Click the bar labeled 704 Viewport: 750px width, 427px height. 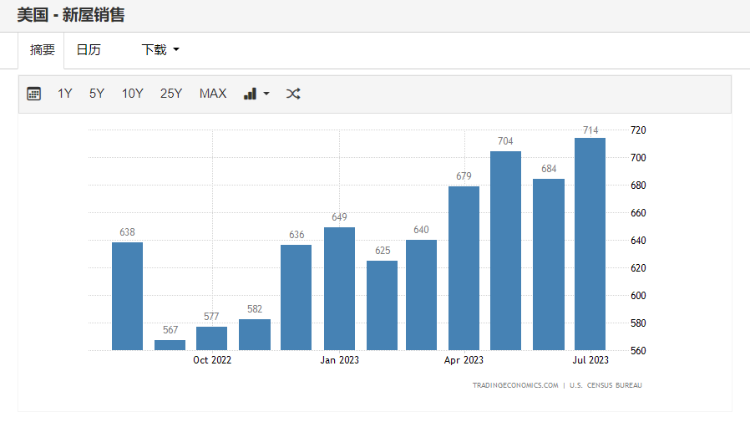tap(506, 251)
